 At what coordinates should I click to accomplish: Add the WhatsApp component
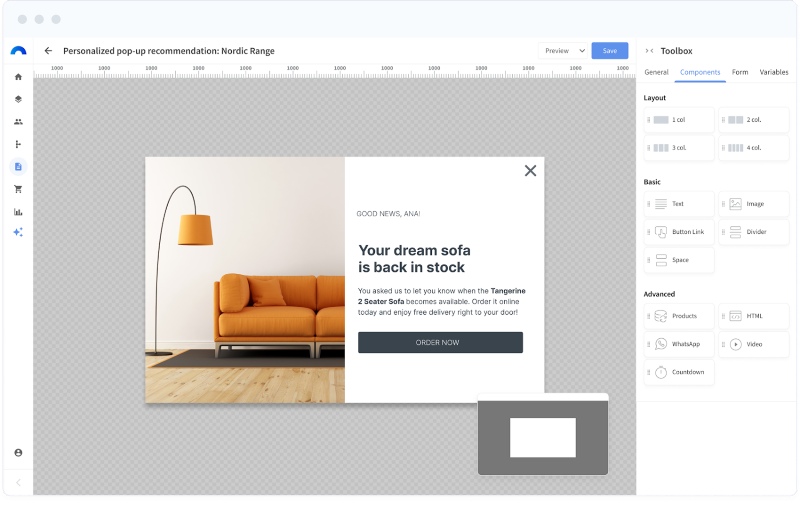coord(679,344)
